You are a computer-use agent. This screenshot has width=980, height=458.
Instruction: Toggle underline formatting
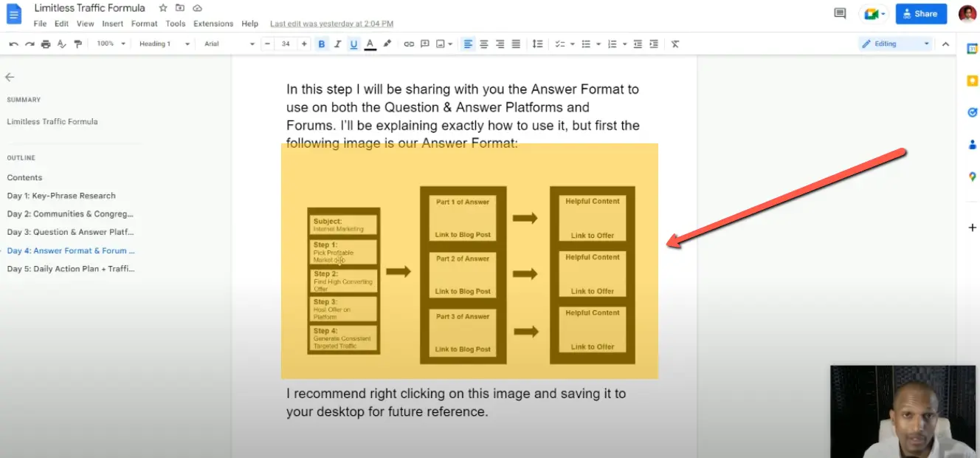(353, 44)
